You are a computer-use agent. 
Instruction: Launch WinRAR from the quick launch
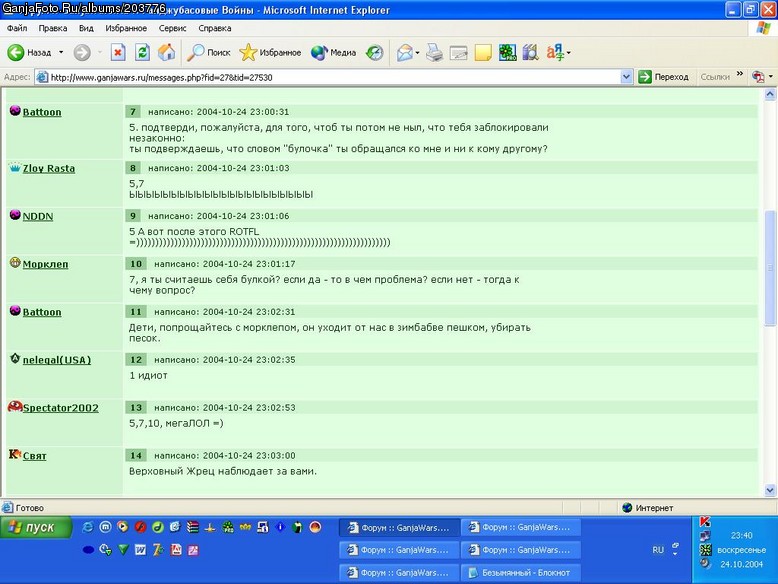[x=193, y=527]
